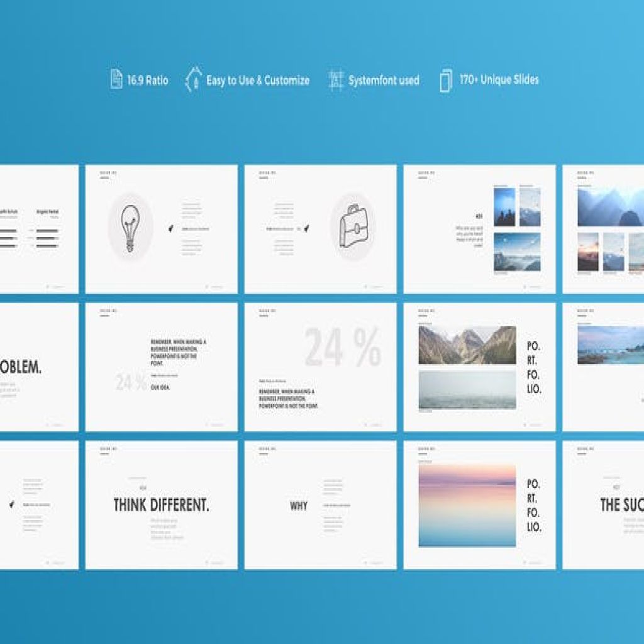Click the small 24 % beside OUR IDEA
This screenshot has width=644, height=644.
131,382
